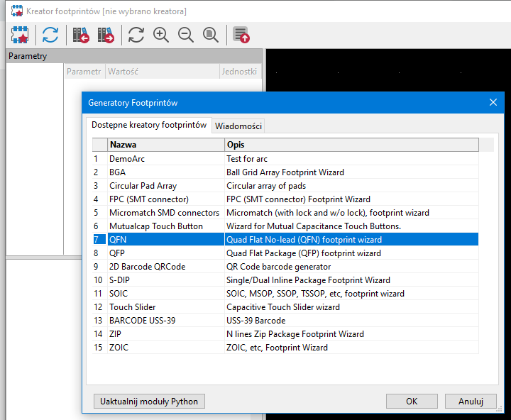Click the blue reset parameters icon

click(x=50, y=35)
